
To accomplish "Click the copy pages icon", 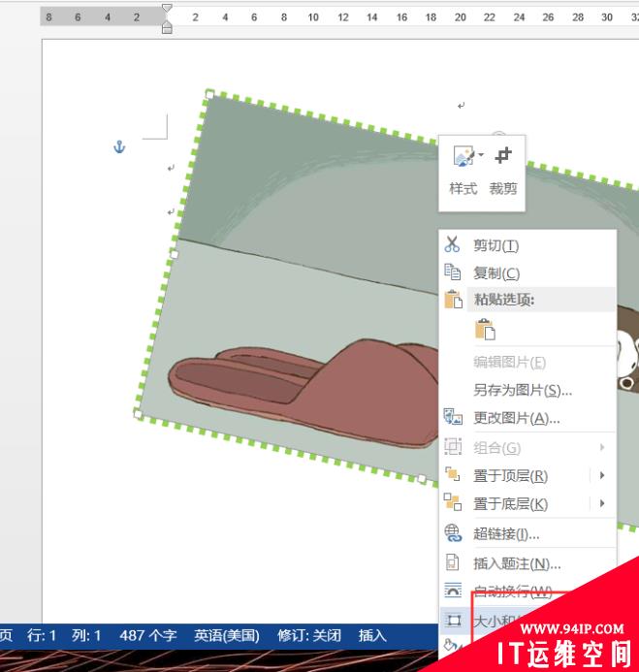I will coord(452,272).
